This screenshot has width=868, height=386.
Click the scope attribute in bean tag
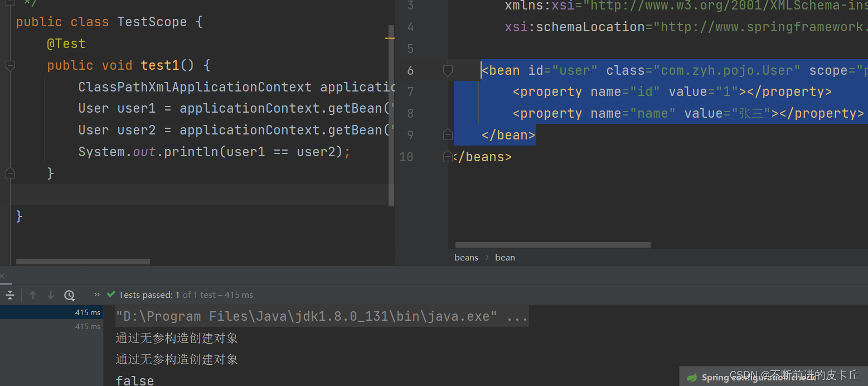point(838,70)
